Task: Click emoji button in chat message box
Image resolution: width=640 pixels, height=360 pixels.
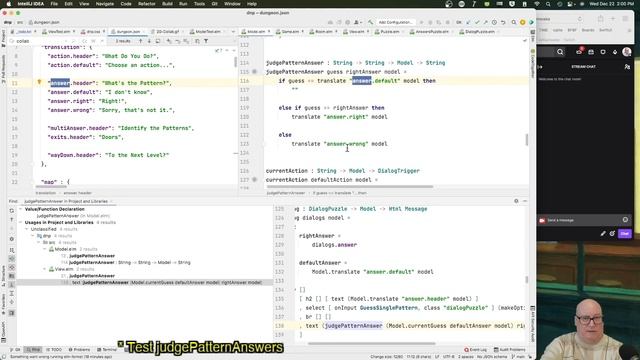Action: [x=625, y=220]
